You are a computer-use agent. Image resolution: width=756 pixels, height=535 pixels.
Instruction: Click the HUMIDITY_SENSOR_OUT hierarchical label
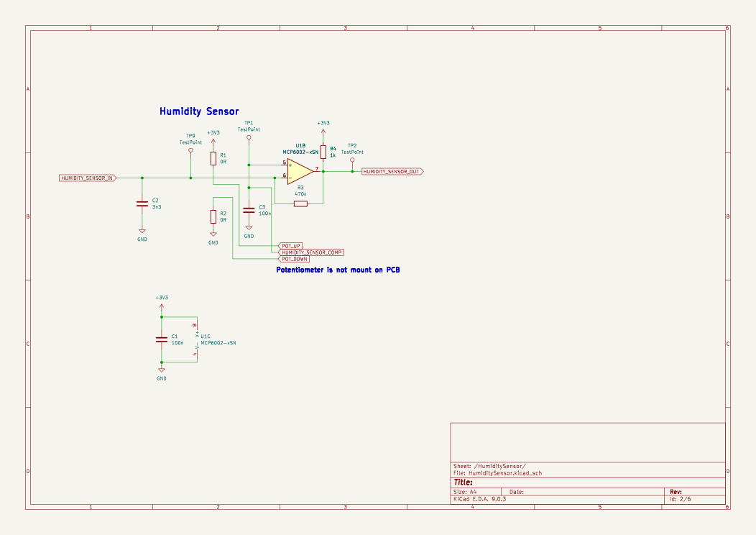pyautogui.click(x=392, y=172)
